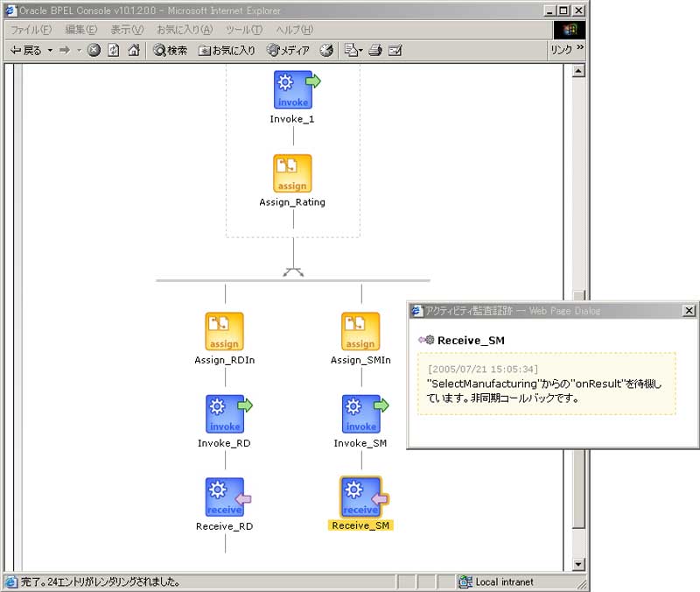Click the Print toolbar icon
The width and height of the screenshot is (700, 592).
pyautogui.click(x=375, y=50)
